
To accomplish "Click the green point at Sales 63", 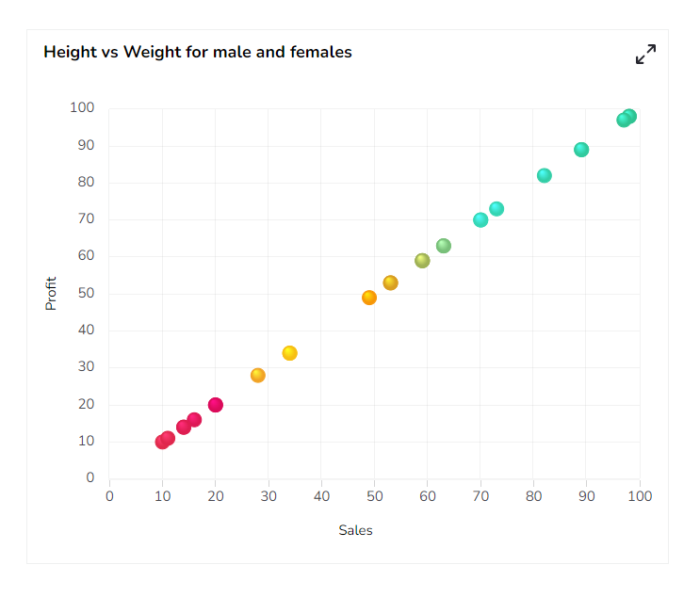I will (444, 246).
